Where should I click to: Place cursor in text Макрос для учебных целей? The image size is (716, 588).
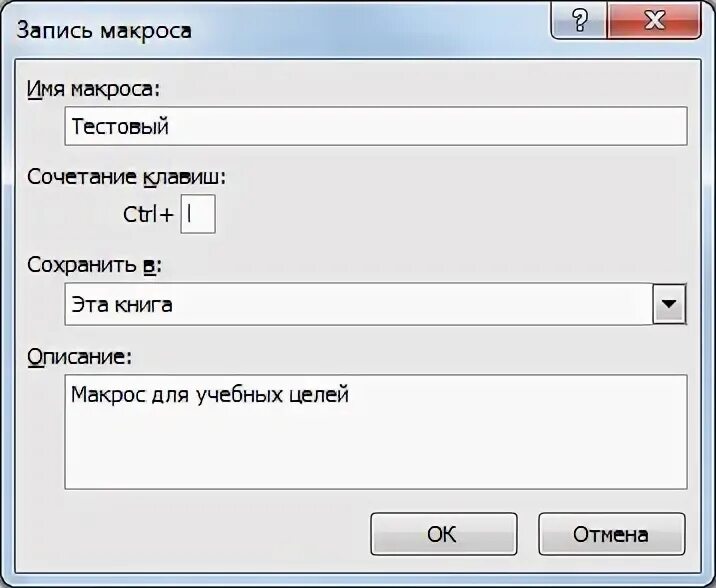click(x=210, y=395)
